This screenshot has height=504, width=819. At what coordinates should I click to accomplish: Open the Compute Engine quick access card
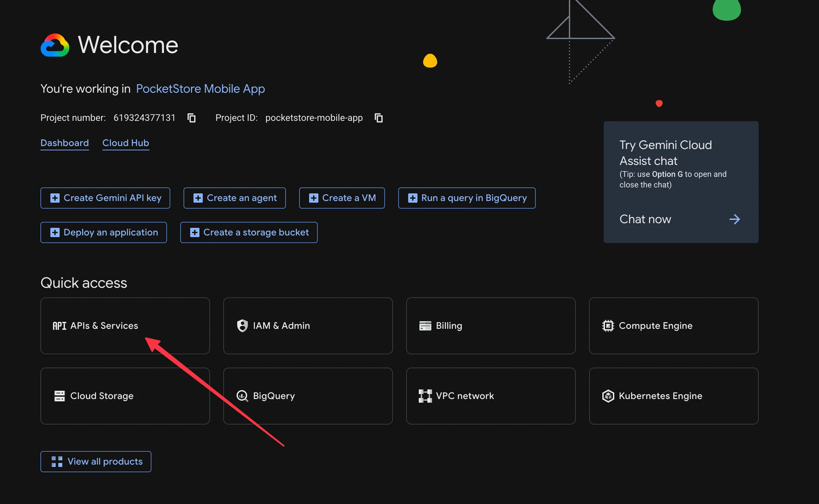point(674,326)
